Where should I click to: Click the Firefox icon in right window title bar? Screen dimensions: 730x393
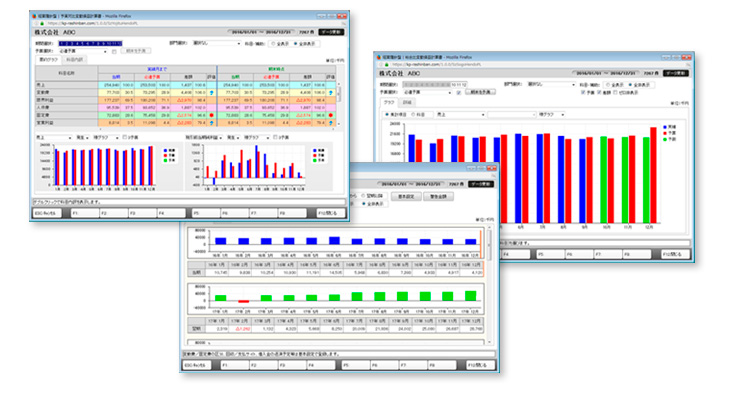coord(379,57)
